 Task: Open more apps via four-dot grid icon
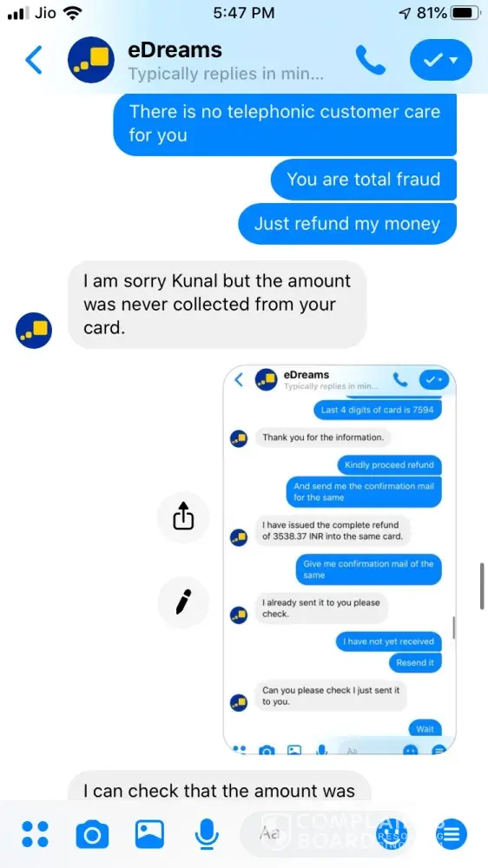pyautogui.click(x=35, y=833)
